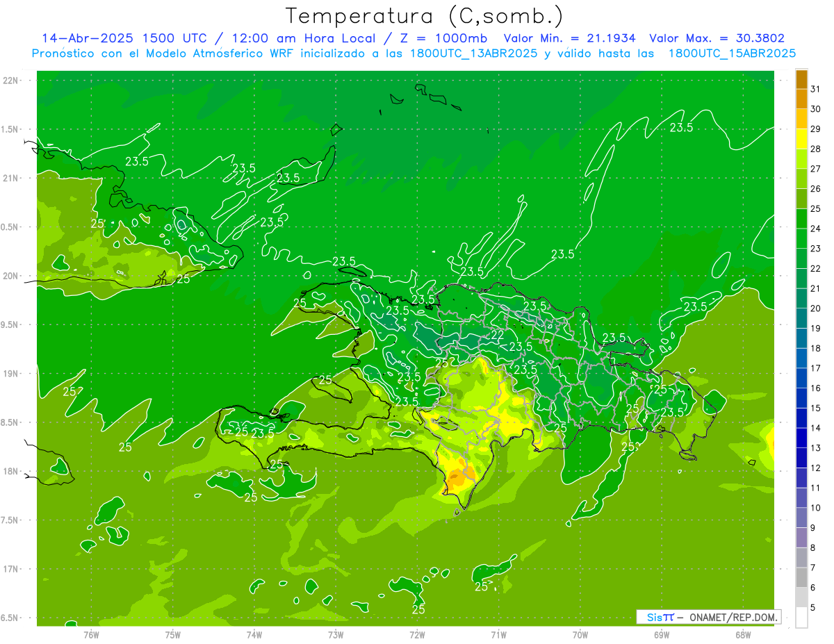Click the "21N" latitude axis label
This screenshot has height=644, width=834.
[11, 178]
